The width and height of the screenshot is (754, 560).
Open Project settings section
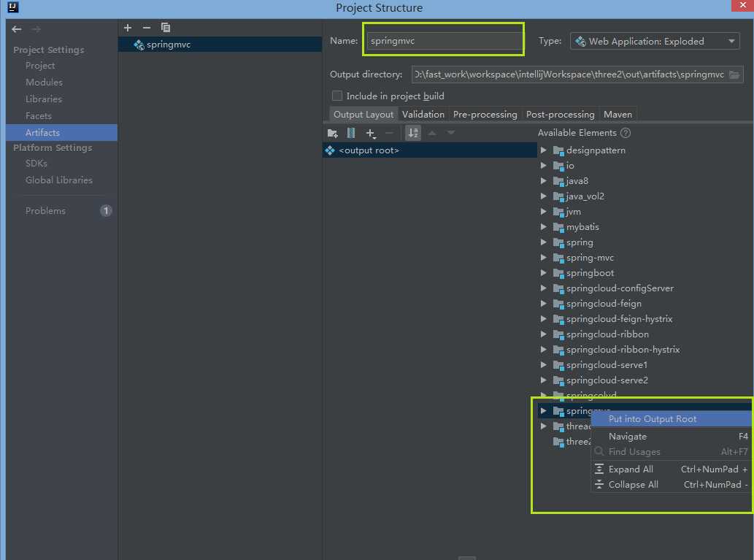pos(40,66)
